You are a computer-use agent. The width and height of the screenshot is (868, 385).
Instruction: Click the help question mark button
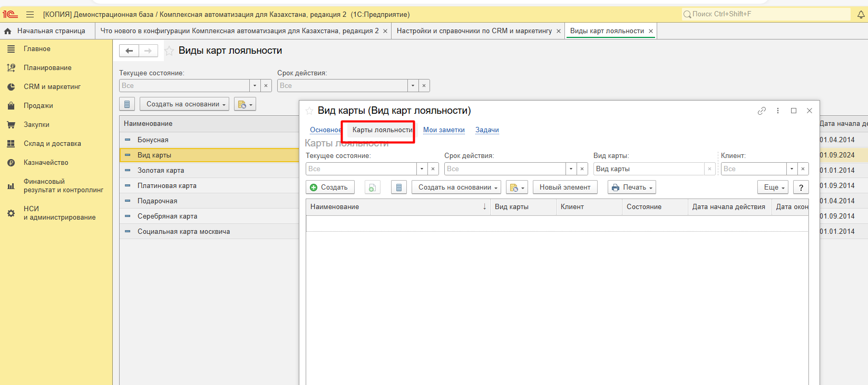pyautogui.click(x=801, y=187)
